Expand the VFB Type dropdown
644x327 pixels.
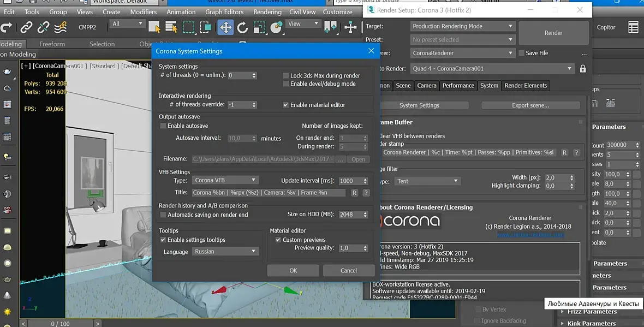(x=225, y=180)
